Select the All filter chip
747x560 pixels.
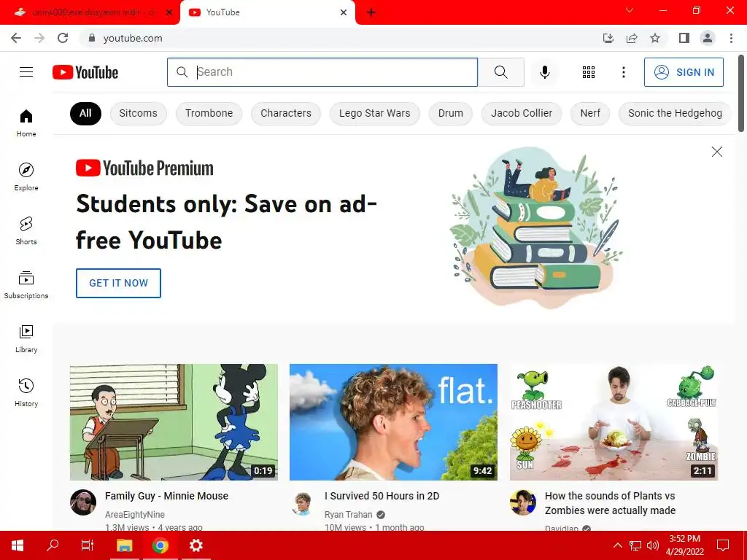86,113
